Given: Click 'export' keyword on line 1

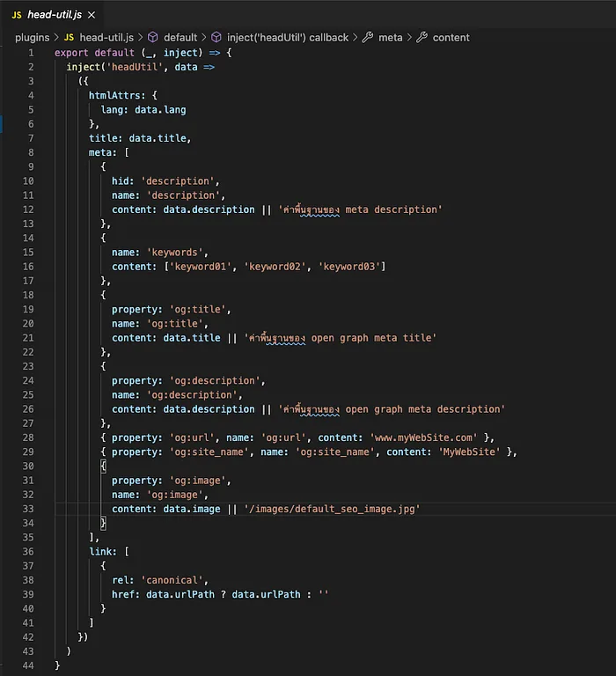Looking at the screenshot, I should pos(71,53).
